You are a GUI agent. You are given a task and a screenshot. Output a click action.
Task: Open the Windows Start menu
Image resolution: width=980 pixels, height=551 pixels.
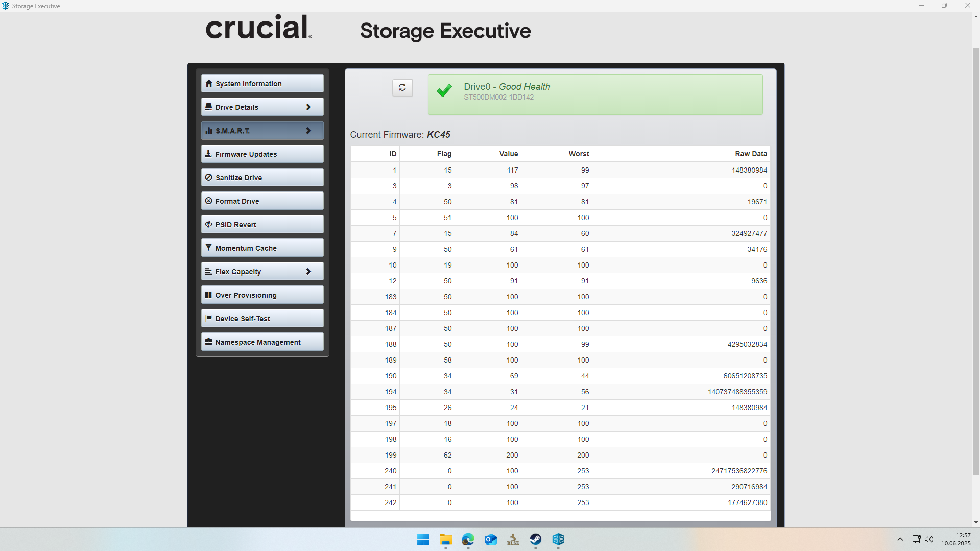click(423, 539)
